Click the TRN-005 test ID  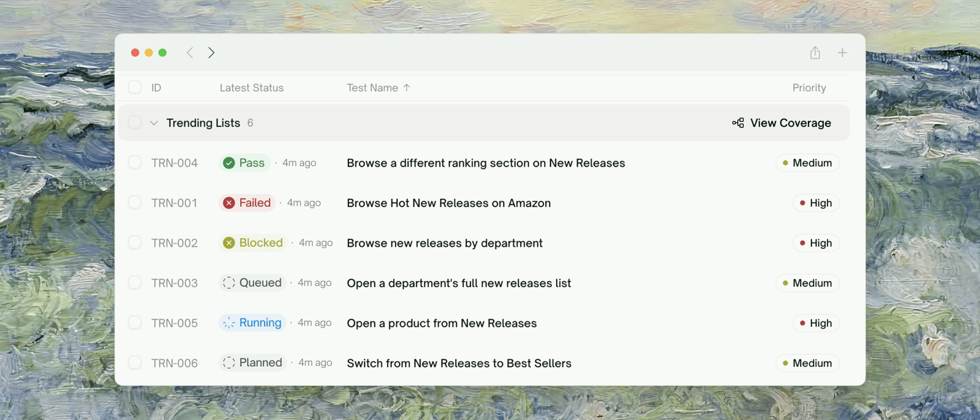point(175,323)
